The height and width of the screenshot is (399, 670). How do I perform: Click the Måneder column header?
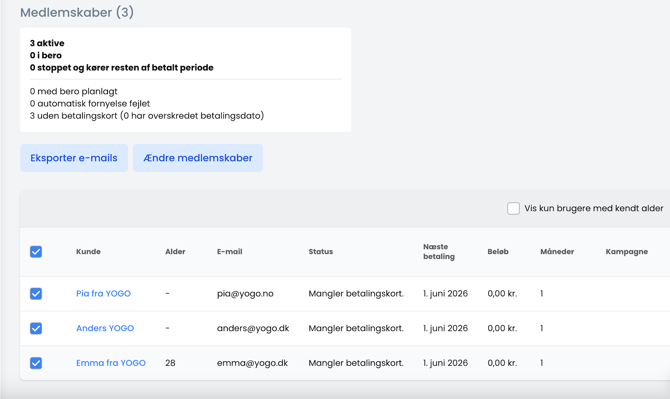point(557,252)
